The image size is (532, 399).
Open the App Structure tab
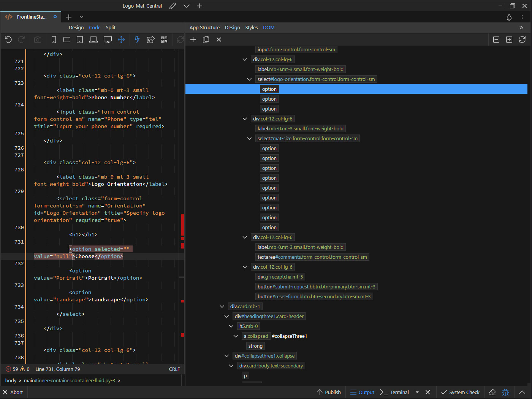click(204, 28)
